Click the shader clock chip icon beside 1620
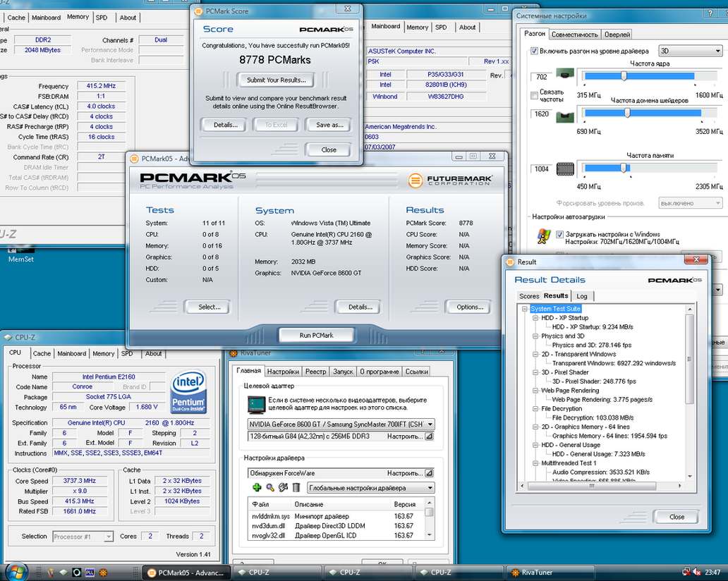Screen dimensions: 728x581 pos(564,116)
